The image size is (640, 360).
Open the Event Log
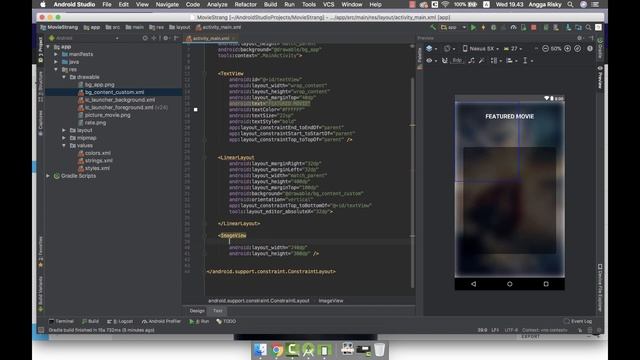tap(578, 321)
